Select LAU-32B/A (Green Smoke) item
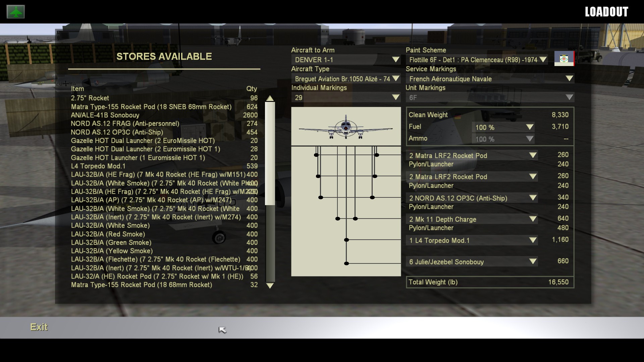This screenshot has width=644, height=362. [164, 242]
